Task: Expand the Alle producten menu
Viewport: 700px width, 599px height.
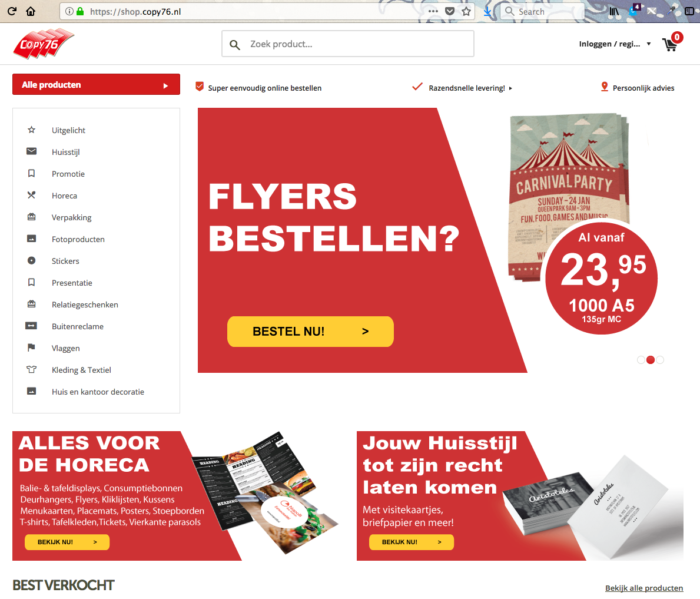Action: click(x=96, y=84)
